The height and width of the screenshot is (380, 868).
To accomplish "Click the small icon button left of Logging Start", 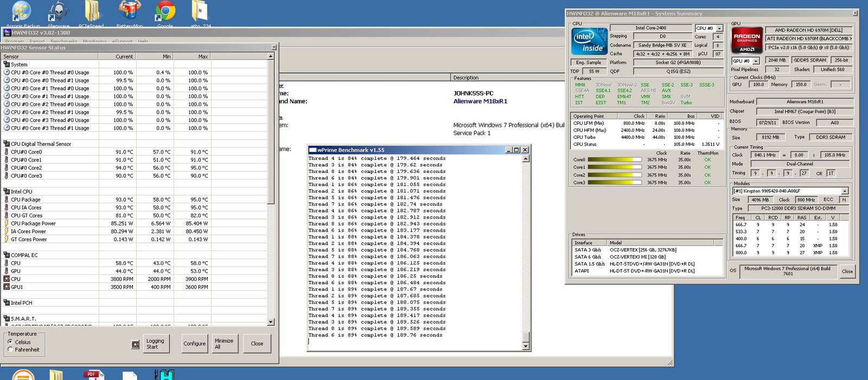I will (x=135, y=344).
